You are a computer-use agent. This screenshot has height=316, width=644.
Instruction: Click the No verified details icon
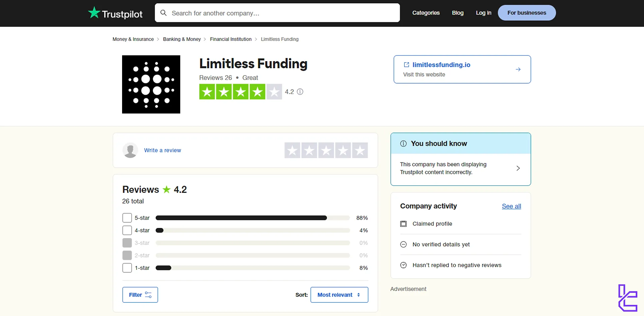404,244
